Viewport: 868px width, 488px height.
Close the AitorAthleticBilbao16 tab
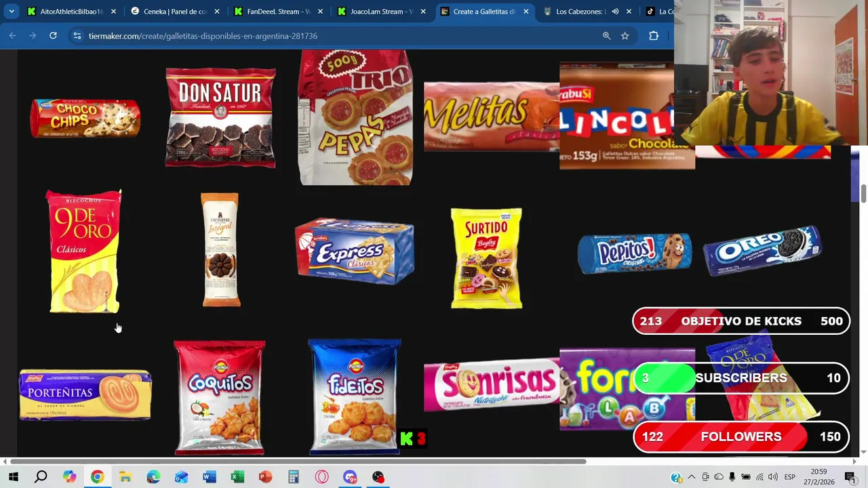point(113,12)
